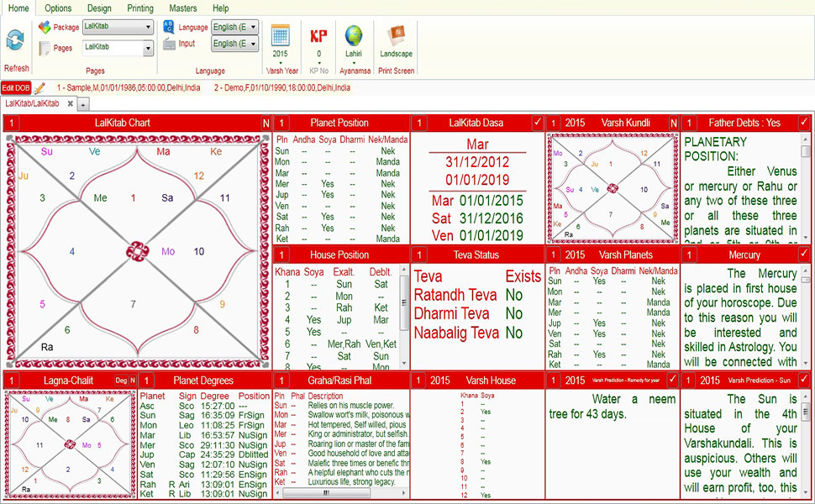Click the Father Debts panel scrollbar

pos(805,150)
